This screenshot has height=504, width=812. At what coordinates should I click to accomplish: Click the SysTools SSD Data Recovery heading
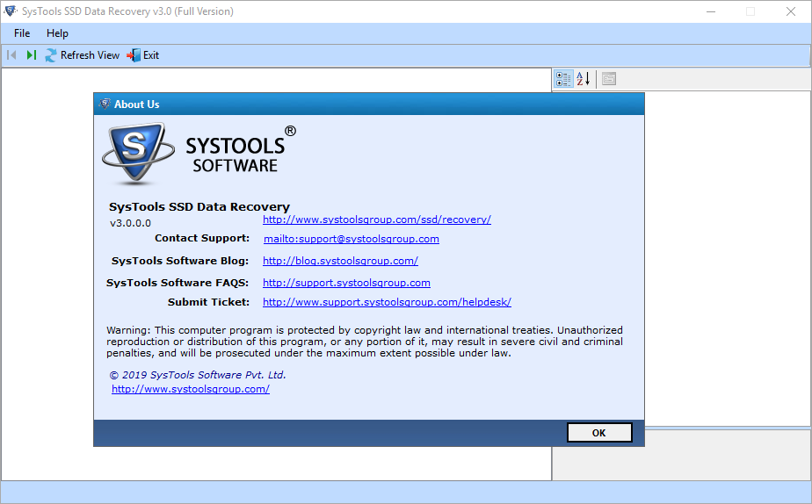pyautogui.click(x=199, y=206)
